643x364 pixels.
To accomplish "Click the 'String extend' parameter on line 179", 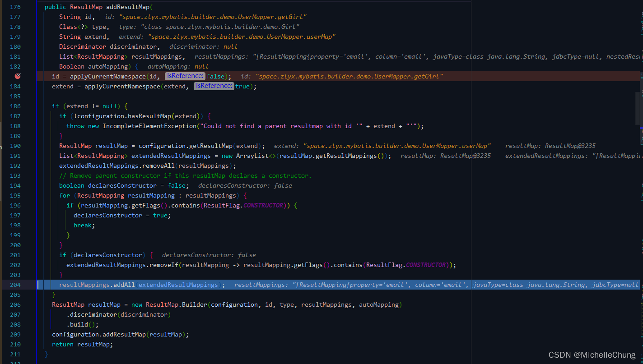I will pos(83,37).
